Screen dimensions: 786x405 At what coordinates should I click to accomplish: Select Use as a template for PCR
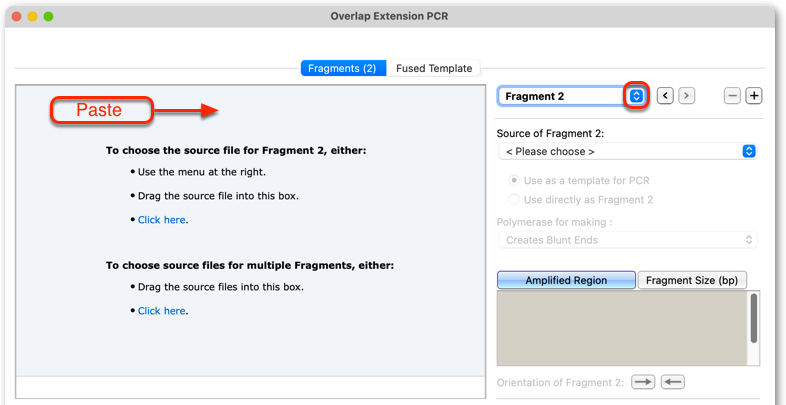point(579,180)
